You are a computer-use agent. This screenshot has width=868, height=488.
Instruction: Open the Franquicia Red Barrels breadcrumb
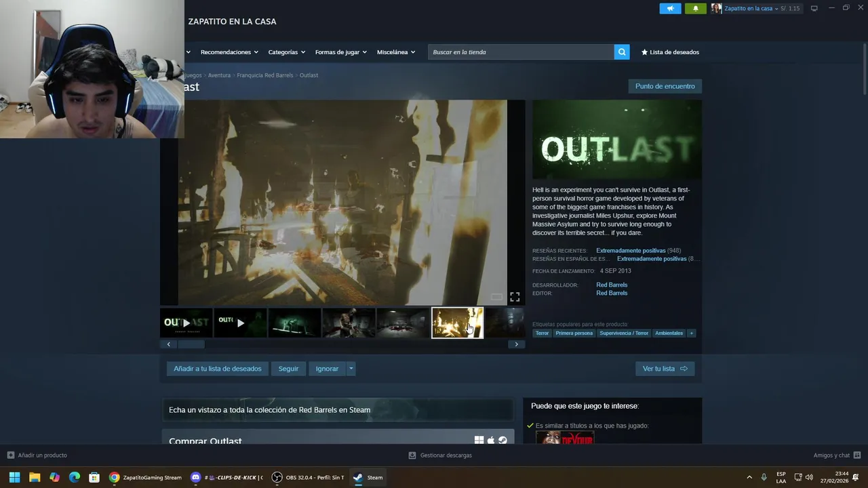click(x=265, y=75)
